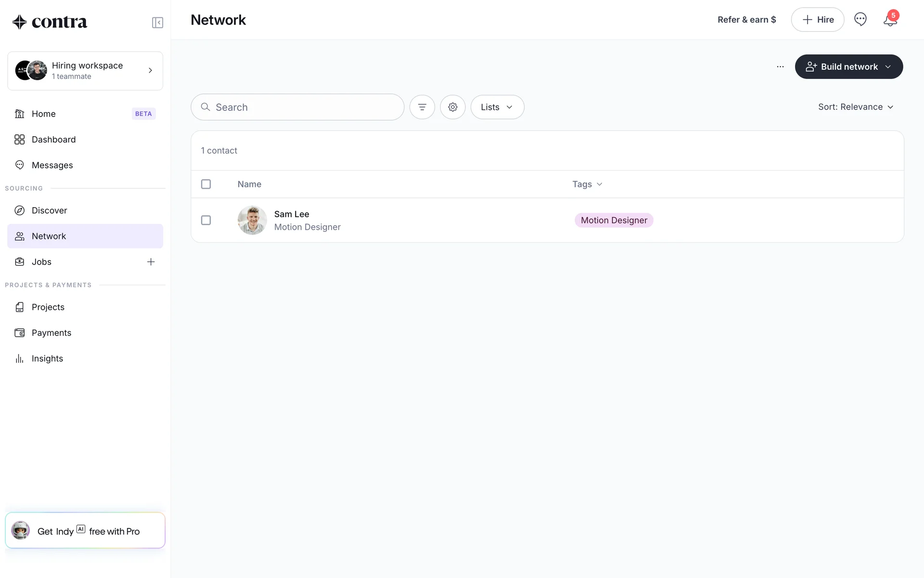Expand Sort: Relevance dropdown
The image size is (924, 578).
point(855,107)
